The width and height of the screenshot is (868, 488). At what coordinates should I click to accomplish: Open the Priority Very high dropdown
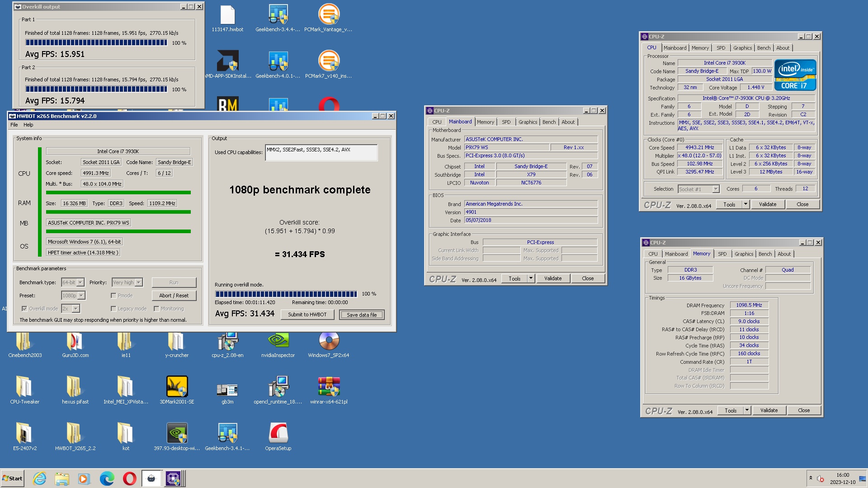click(x=127, y=282)
